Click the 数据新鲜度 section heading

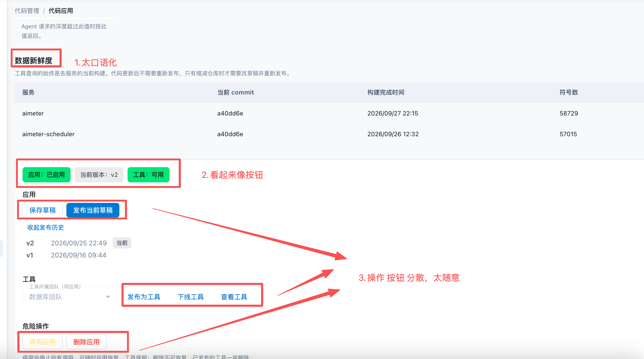tap(34, 61)
